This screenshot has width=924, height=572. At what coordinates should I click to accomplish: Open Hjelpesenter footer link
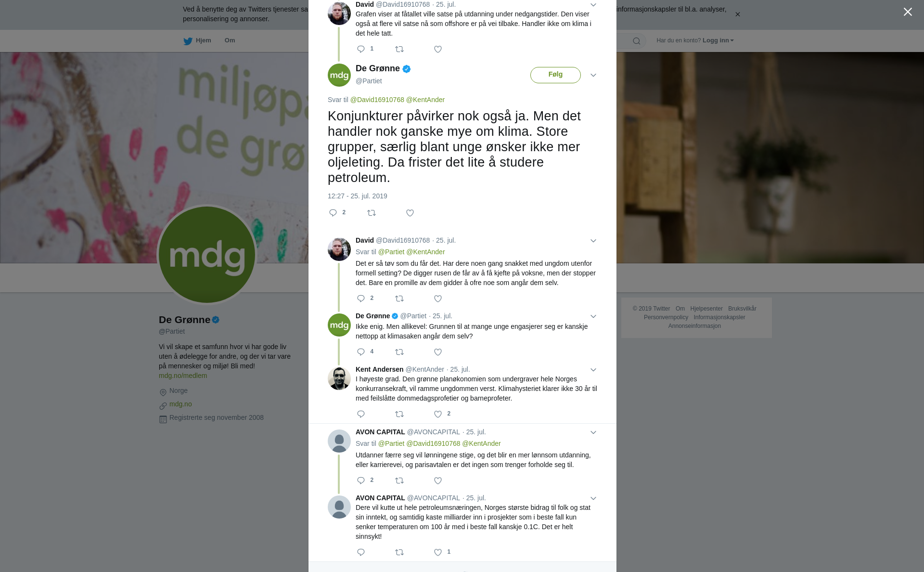point(706,309)
